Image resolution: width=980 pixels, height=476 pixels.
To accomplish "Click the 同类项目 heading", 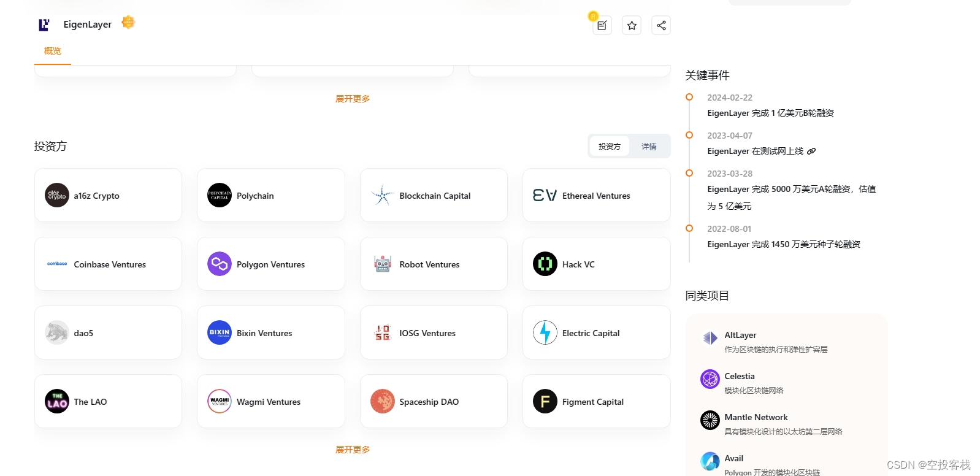I will coord(707,296).
